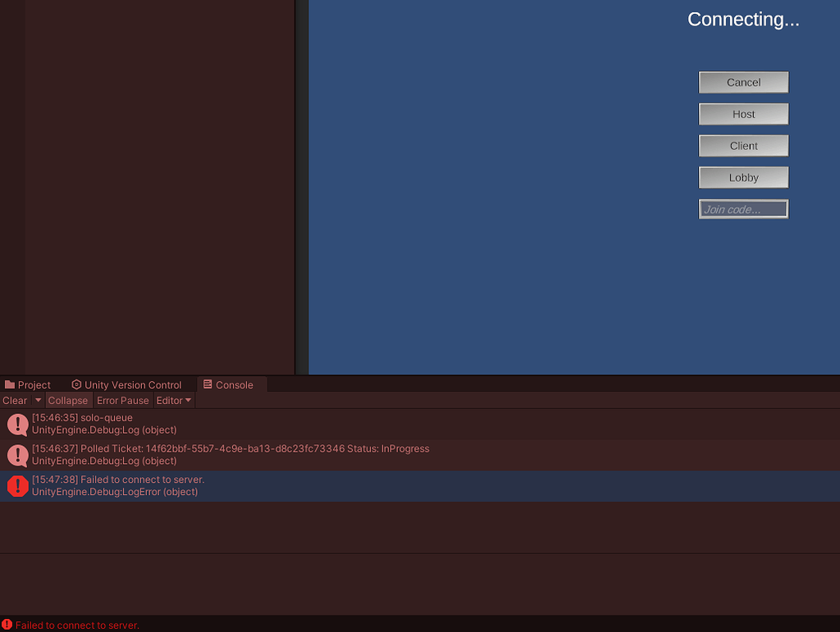840x632 pixels.
Task: Click the folder icon on the Project tab
Action: [x=11, y=384]
